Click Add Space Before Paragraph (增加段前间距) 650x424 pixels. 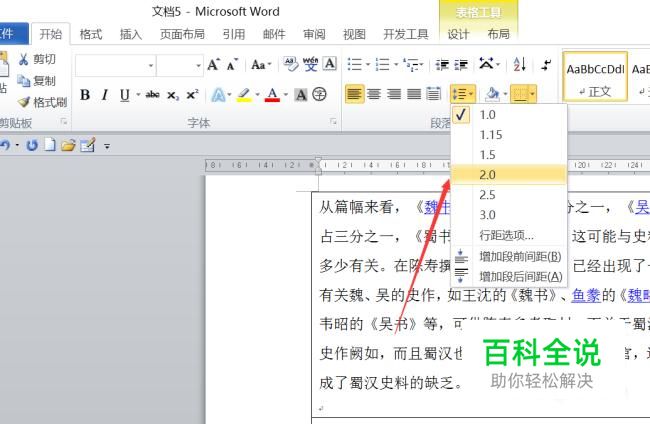509,257
